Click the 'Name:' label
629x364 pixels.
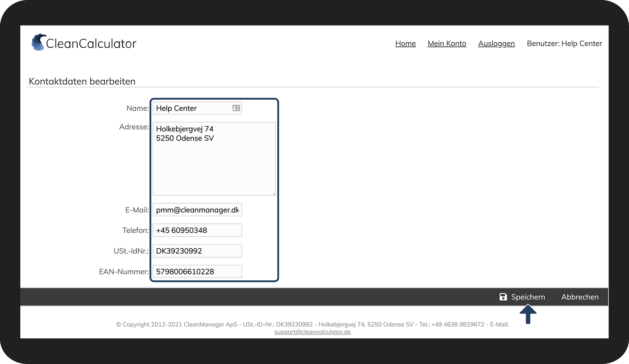(137, 108)
